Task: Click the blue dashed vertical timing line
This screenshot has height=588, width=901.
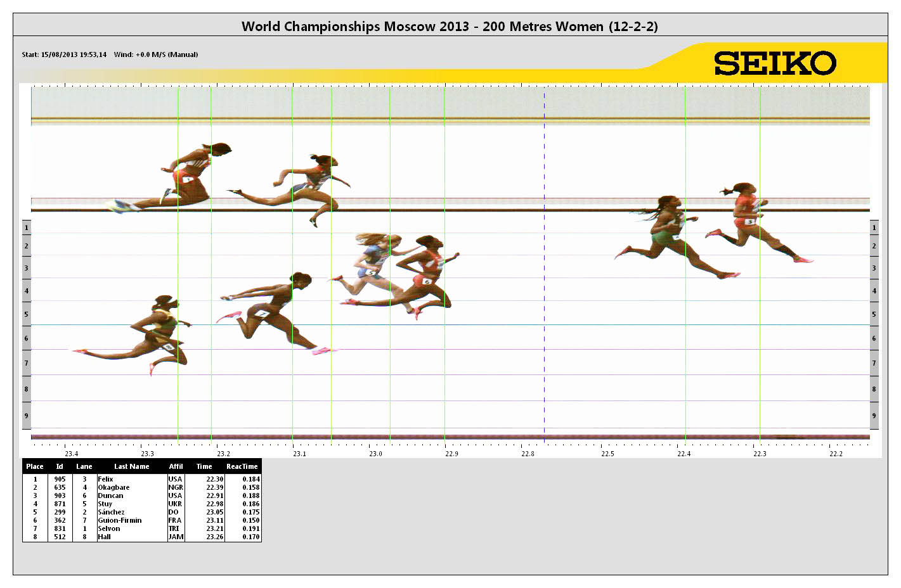Action: point(544,266)
